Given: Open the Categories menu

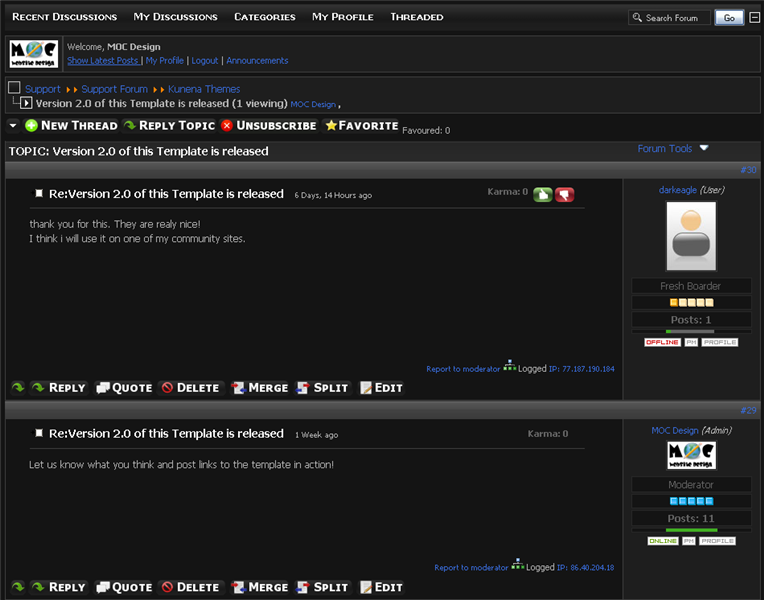Looking at the screenshot, I should point(265,17).
